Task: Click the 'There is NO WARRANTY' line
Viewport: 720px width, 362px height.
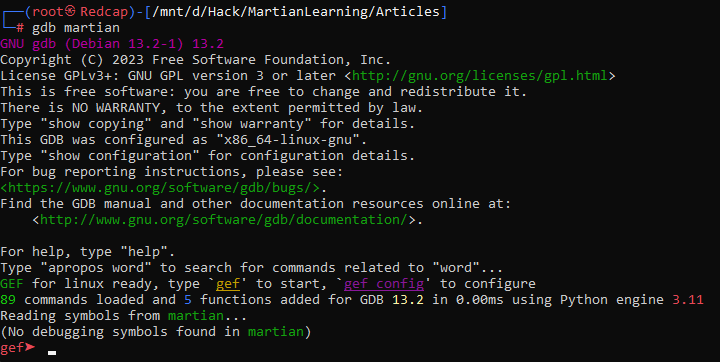Action: [x=211, y=108]
